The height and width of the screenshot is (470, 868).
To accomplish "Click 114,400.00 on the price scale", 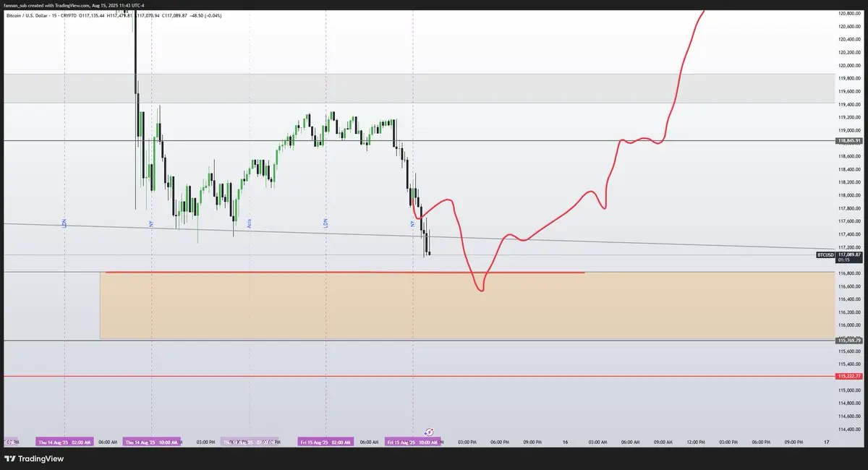I will [x=849, y=429].
